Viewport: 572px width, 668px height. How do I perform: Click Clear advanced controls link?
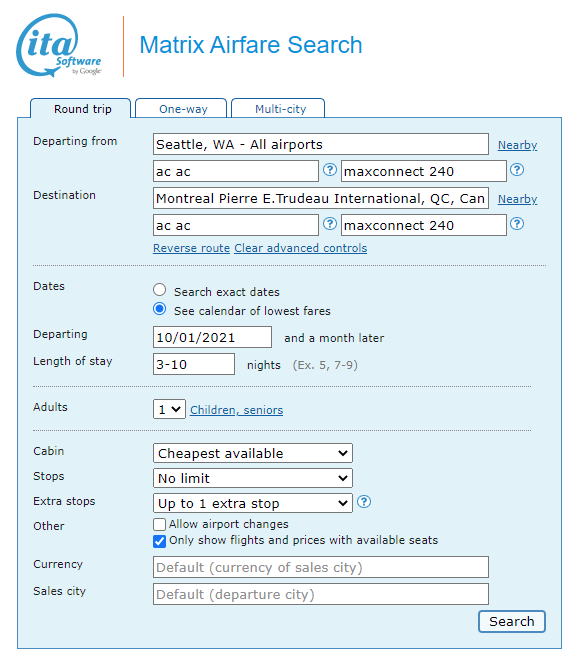[301, 248]
